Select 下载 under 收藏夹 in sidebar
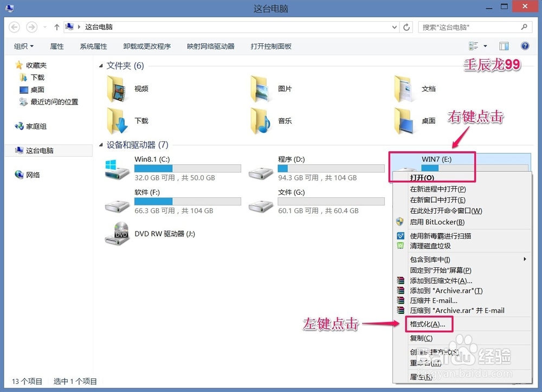Viewport: 542px width, 392px height. (x=37, y=78)
